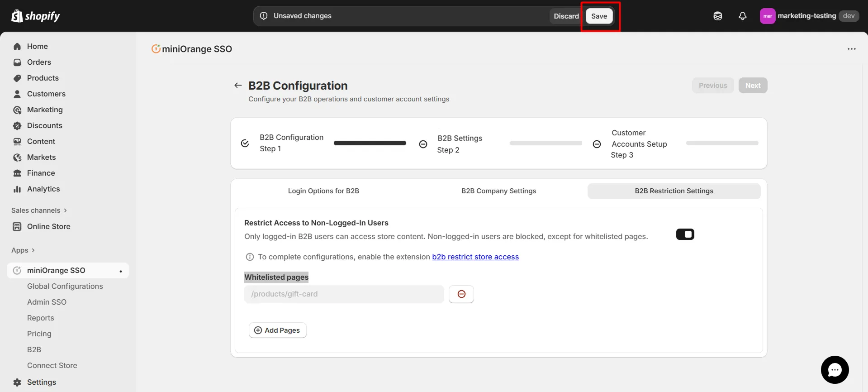The image size is (868, 392).
Task: Open Home in the sidebar
Action: pyautogui.click(x=38, y=46)
